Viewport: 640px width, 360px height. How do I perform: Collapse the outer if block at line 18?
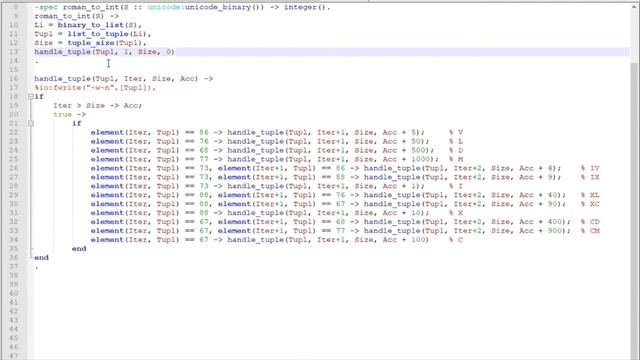(x=31, y=97)
